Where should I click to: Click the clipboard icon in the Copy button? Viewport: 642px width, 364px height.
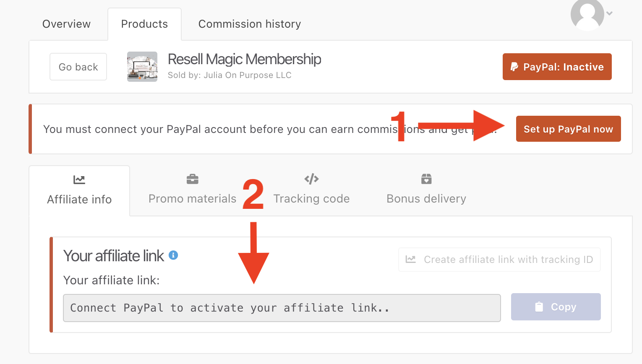pyautogui.click(x=539, y=307)
